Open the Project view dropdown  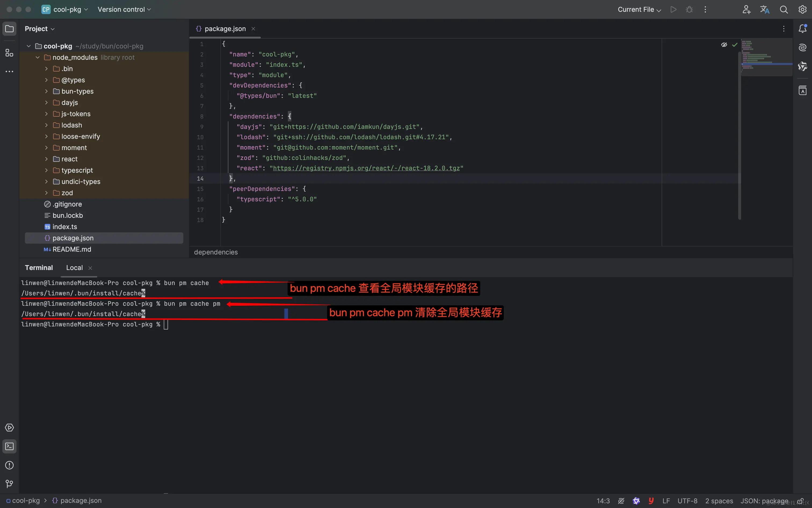click(39, 28)
